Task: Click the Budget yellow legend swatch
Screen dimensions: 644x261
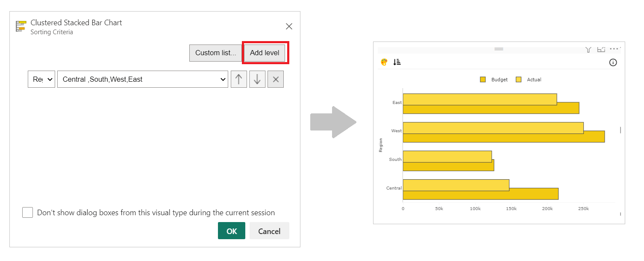Action: pyautogui.click(x=483, y=80)
